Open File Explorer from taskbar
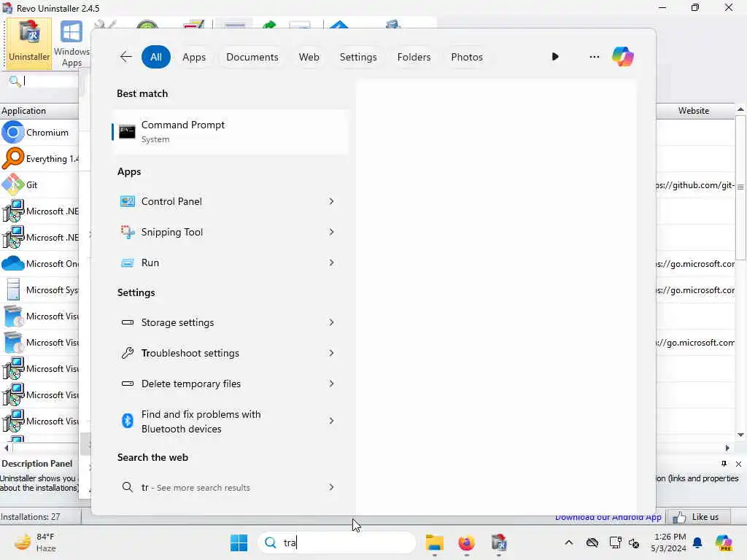Image resolution: width=747 pixels, height=560 pixels. (434, 542)
